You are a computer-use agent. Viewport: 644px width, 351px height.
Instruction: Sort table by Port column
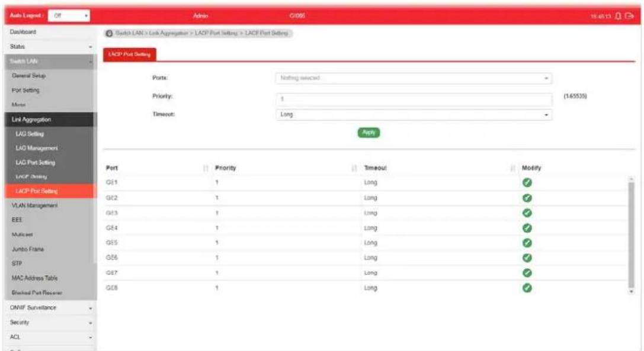click(206, 168)
